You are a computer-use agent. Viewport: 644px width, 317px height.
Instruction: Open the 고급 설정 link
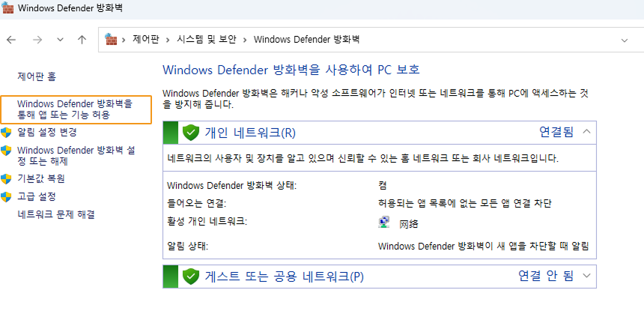36,196
